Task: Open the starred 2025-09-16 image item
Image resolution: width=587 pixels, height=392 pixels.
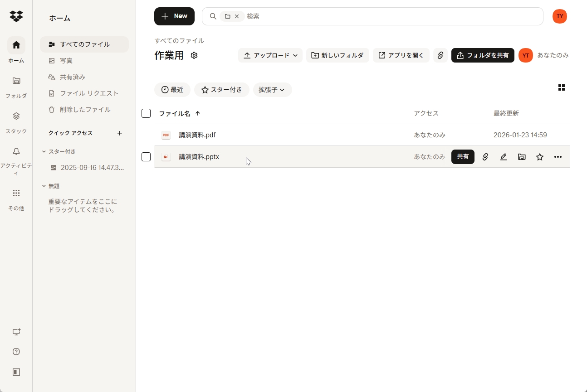Action: click(87, 168)
